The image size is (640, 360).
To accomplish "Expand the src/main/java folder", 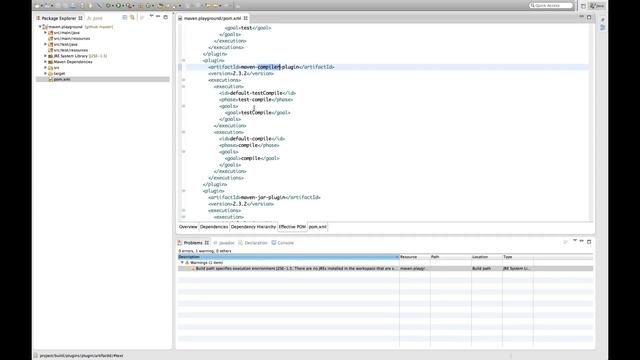I will [x=45, y=33].
